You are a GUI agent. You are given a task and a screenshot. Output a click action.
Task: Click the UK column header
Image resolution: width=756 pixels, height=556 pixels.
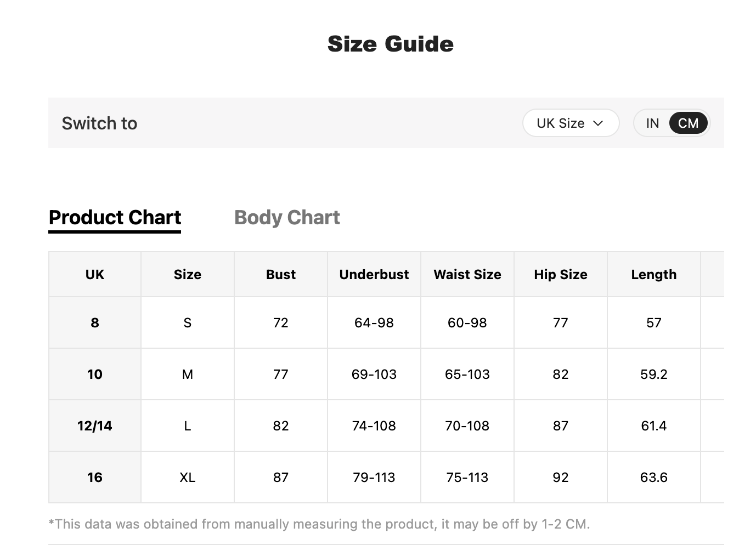pos(95,274)
